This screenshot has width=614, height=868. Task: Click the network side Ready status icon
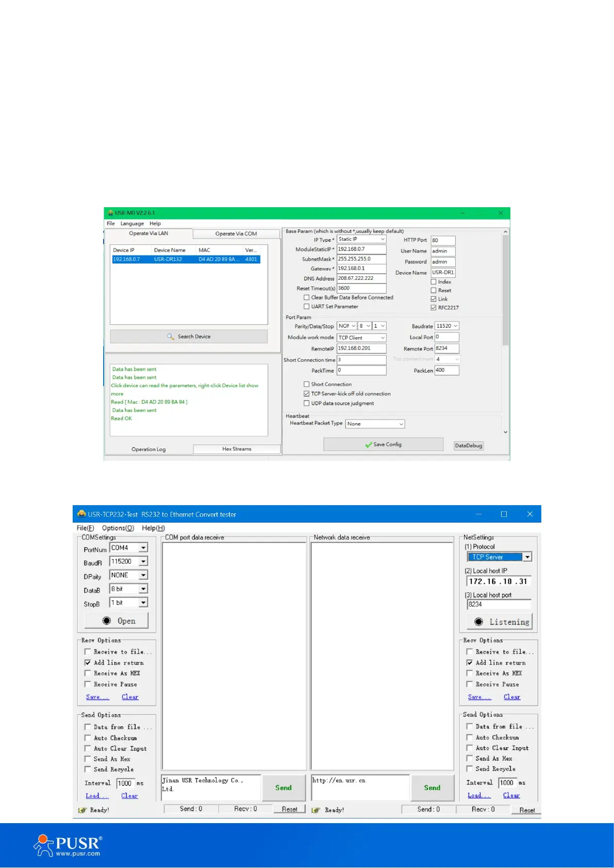click(x=316, y=810)
